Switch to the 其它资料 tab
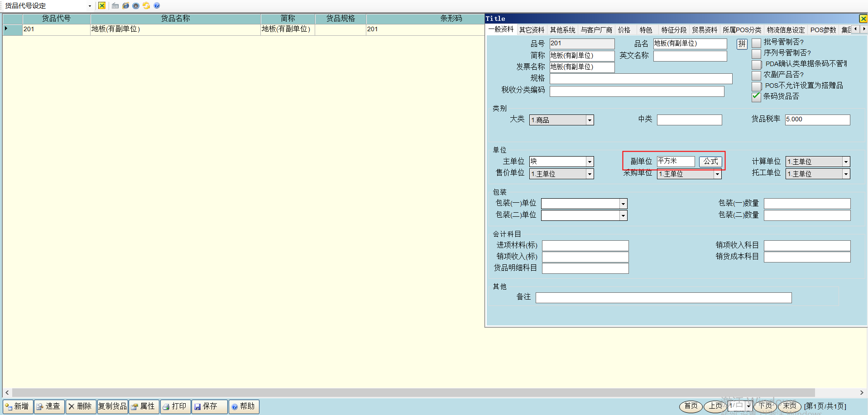This screenshot has width=868, height=415. [x=532, y=30]
